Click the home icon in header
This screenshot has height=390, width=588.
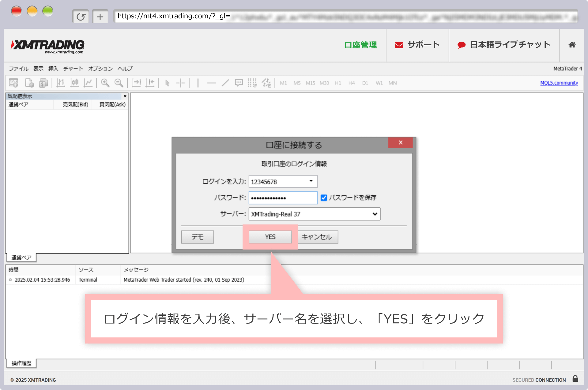(572, 45)
